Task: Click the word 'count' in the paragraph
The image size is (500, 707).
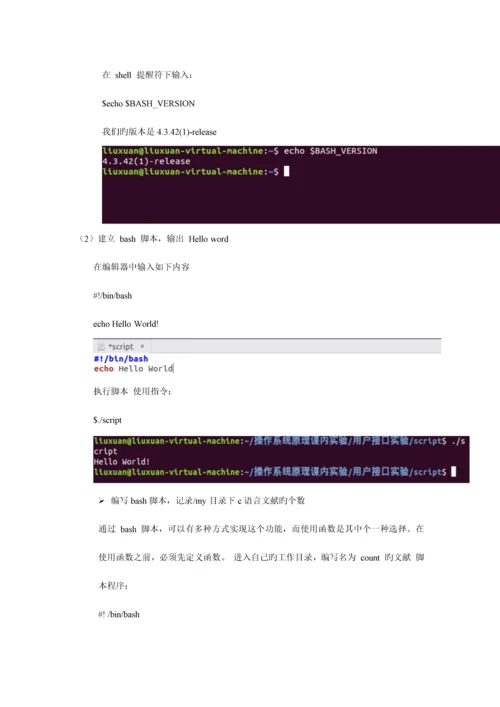Action: tap(370, 558)
